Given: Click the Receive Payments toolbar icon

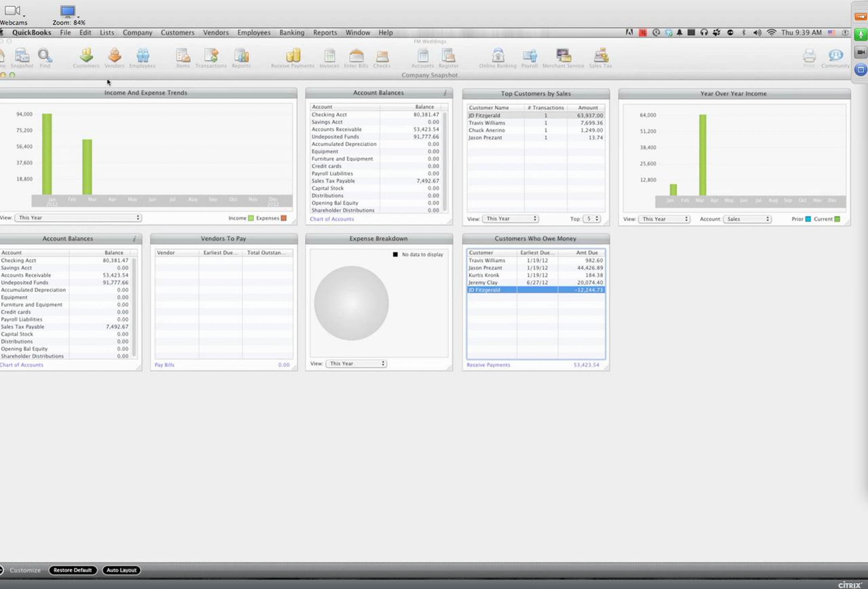Looking at the screenshot, I should click(293, 58).
